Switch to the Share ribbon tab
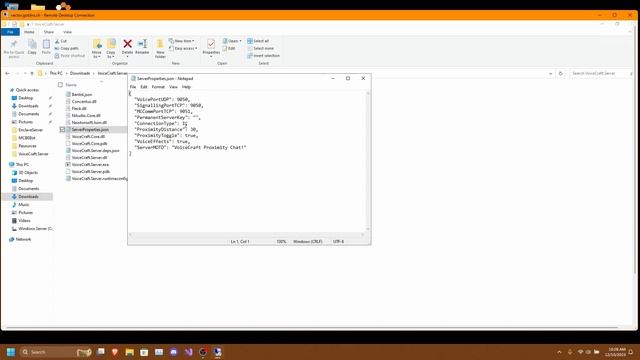The width and height of the screenshot is (640, 360). point(49,32)
